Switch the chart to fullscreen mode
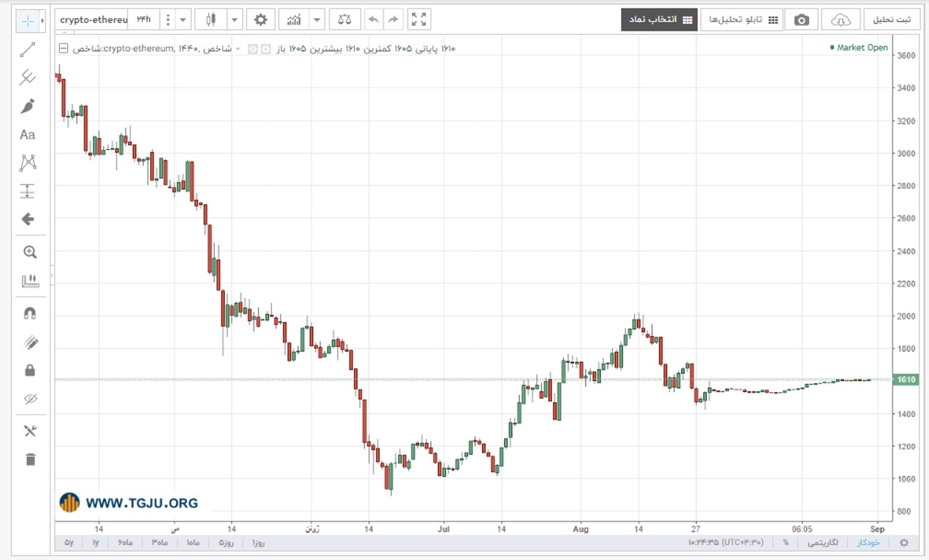 click(419, 20)
